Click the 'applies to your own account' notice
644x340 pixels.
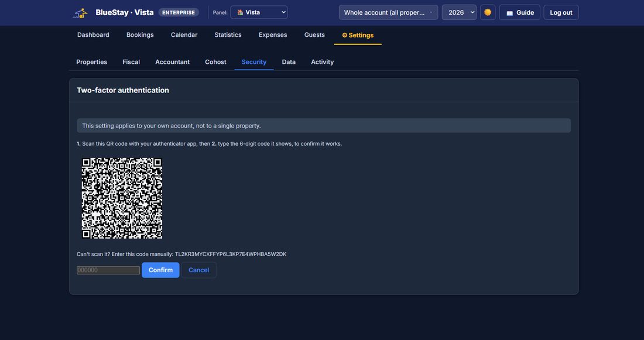324,126
